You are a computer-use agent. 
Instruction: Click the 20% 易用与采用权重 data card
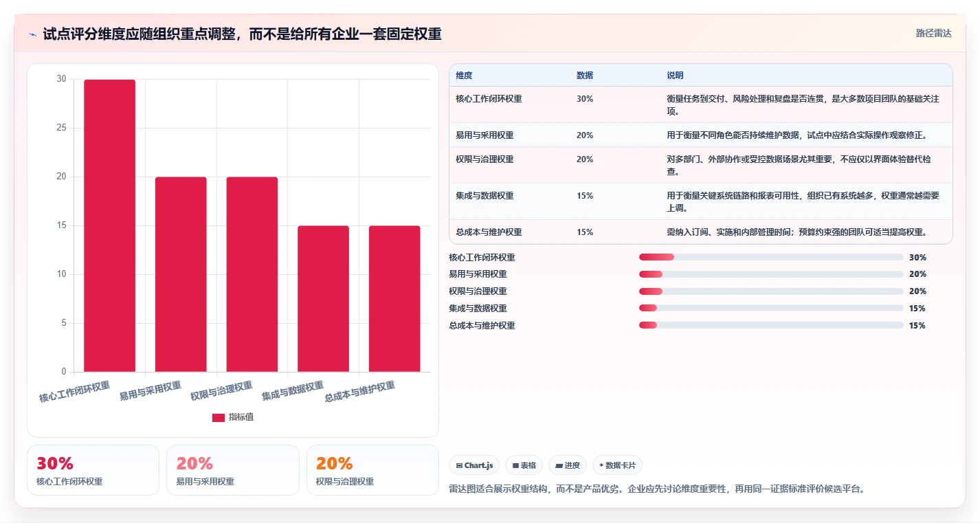232,470
